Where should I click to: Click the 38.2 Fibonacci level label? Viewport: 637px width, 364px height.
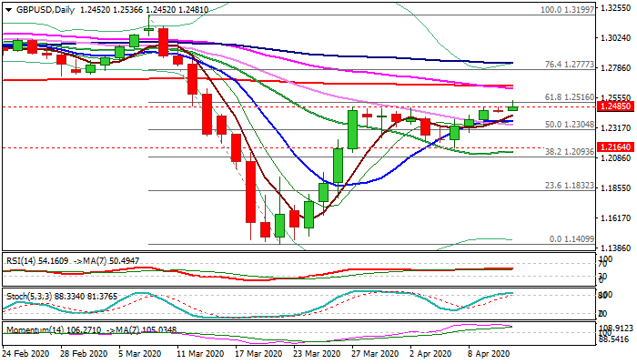tap(546, 152)
